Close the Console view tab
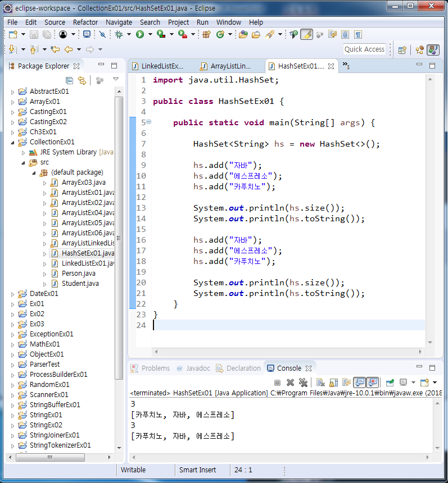 point(309,368)
